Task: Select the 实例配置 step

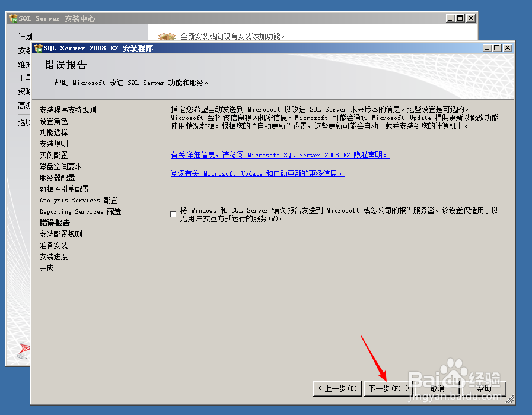Action: pos(53,155)
